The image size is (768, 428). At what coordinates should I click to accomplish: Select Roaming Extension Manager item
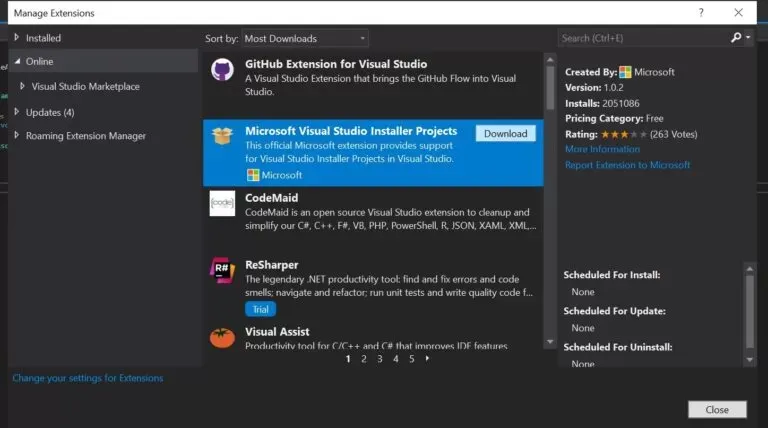click(x=86, y=136)
